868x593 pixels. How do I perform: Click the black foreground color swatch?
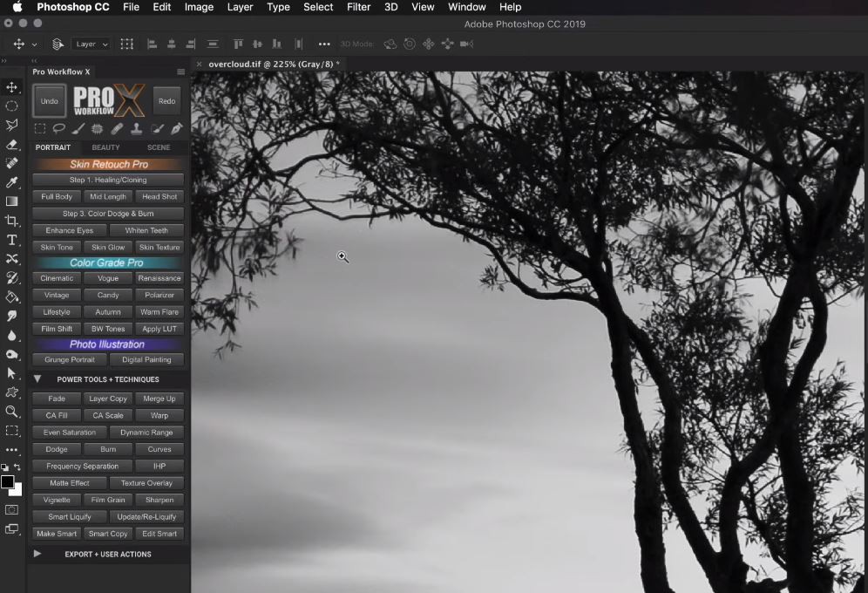pyautogui.click(x=7, y=481)
